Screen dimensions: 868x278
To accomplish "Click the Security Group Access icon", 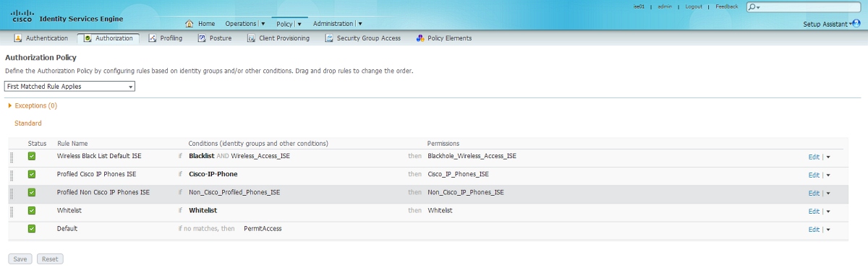I will (x=329, y=38).
